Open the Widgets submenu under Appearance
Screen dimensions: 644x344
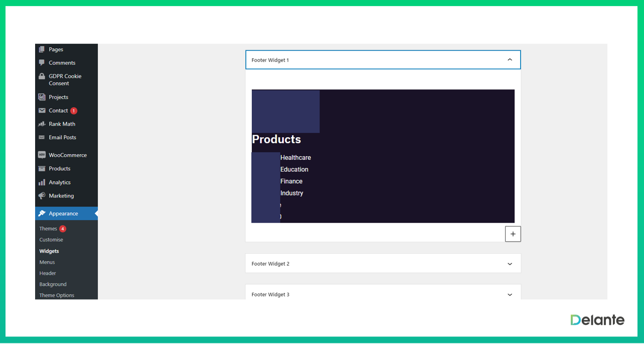point(49,251)
